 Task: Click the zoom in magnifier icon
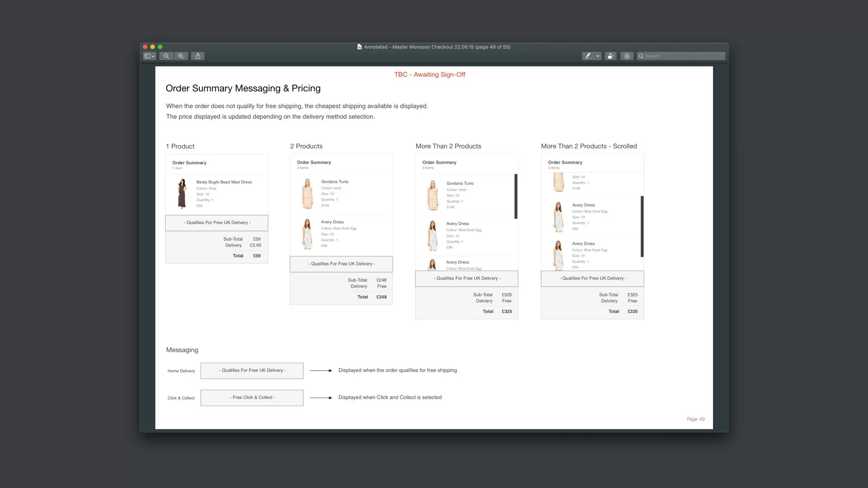point(181,56)
